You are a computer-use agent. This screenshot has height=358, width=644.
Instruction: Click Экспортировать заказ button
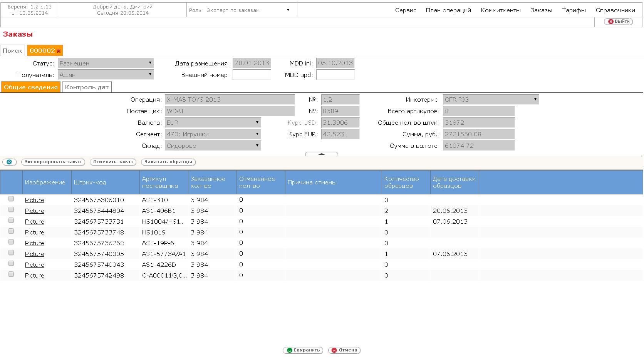[53, 162]
